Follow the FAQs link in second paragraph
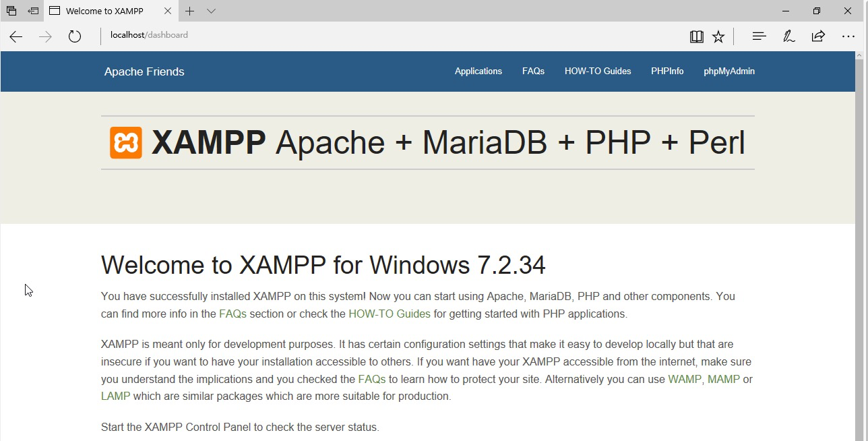Screen dimensions: 868x441 [372, 379]
